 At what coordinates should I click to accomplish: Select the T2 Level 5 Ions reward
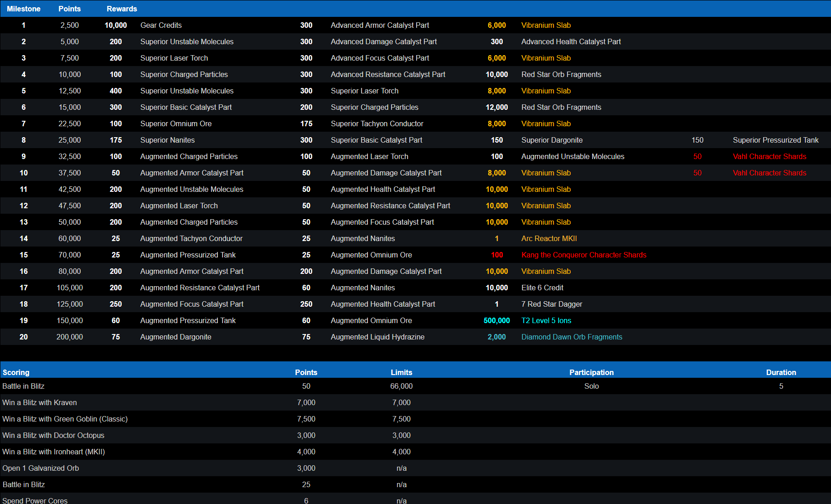[x=546, y=320]
